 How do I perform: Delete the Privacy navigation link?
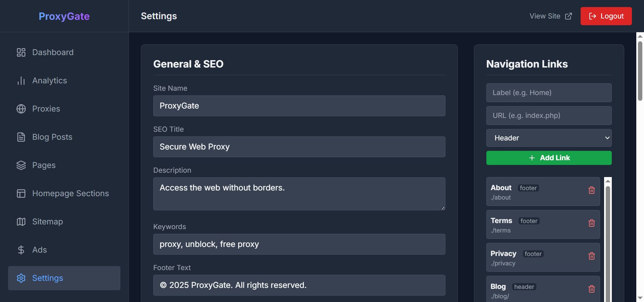click(x=592, y=256)
